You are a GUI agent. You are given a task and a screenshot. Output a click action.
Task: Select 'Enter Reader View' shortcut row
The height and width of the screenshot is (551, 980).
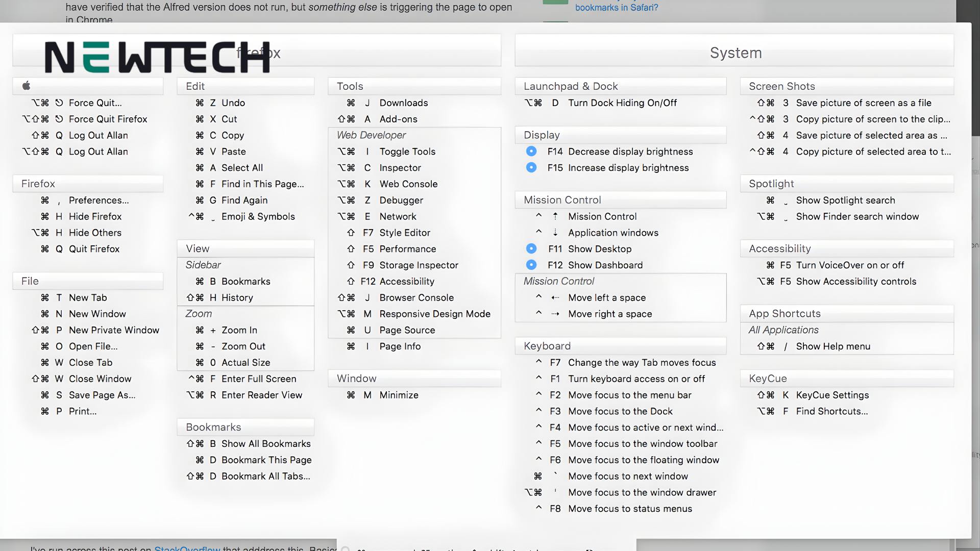[x=246, y=395]
